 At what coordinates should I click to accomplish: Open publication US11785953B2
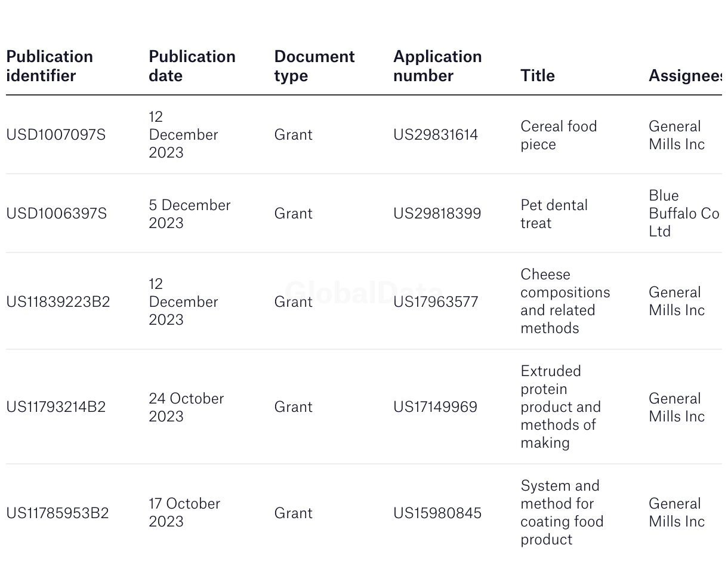(x=58, y=513)
